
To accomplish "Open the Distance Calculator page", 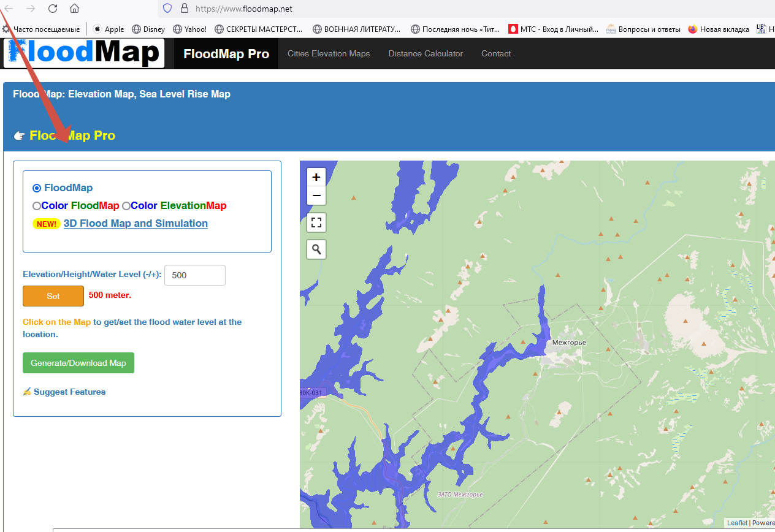I will click(x=426, y=53).
